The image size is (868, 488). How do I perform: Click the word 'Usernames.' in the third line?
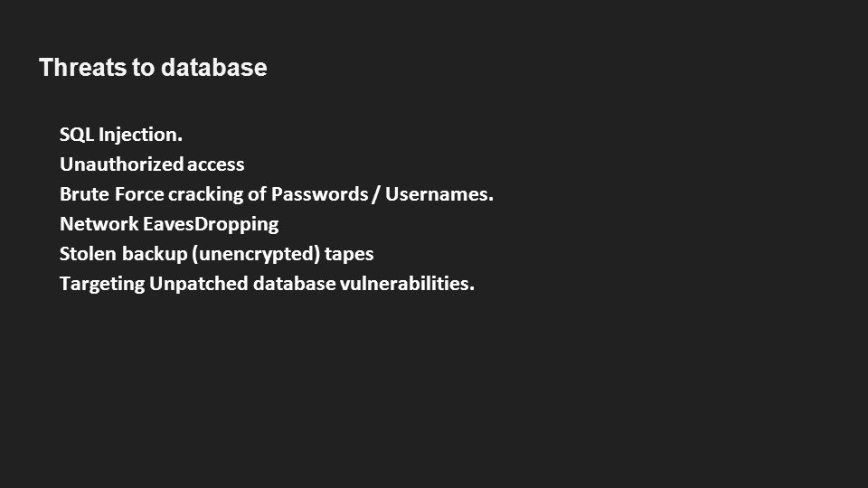tap(439, 194)
